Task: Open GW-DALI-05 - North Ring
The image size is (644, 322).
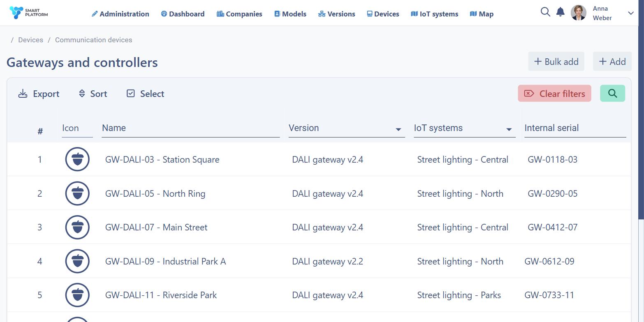Action: 155,194
